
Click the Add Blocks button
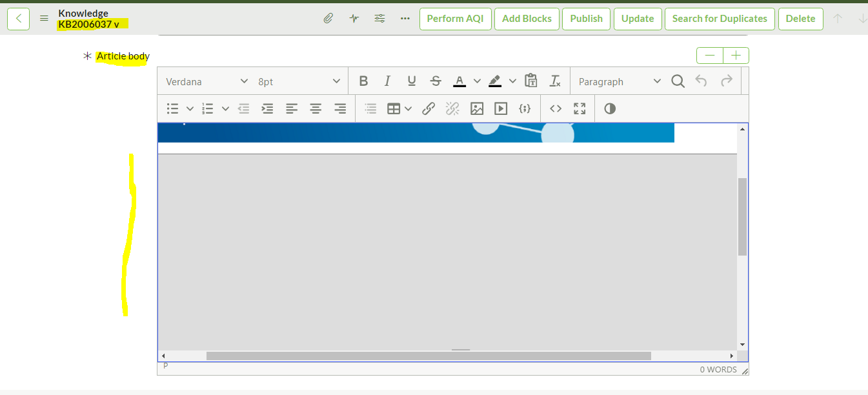[x=527, y=19]
